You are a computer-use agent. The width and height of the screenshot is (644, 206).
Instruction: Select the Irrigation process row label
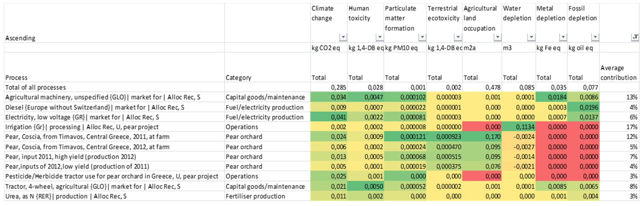coord(82,127)
